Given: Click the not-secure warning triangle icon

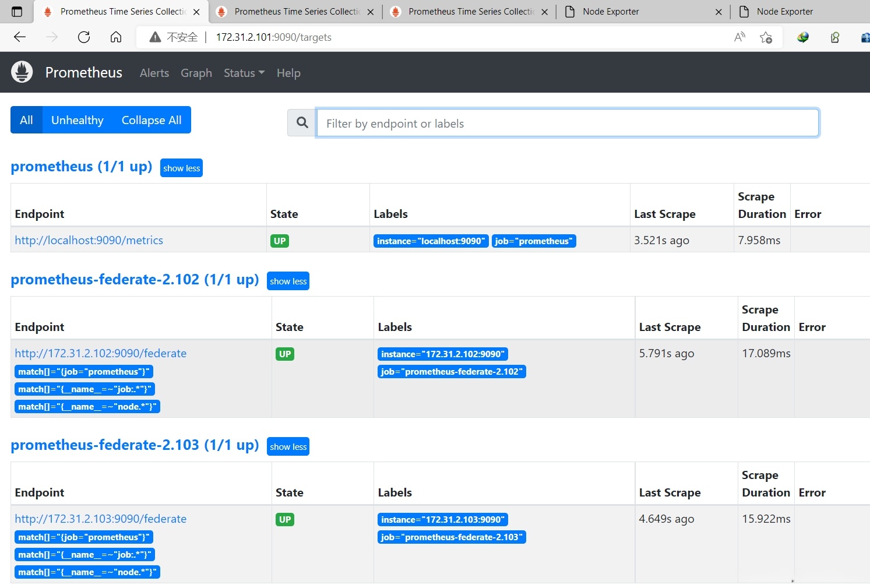Looking at the screenshot, I should click(155, 37).
